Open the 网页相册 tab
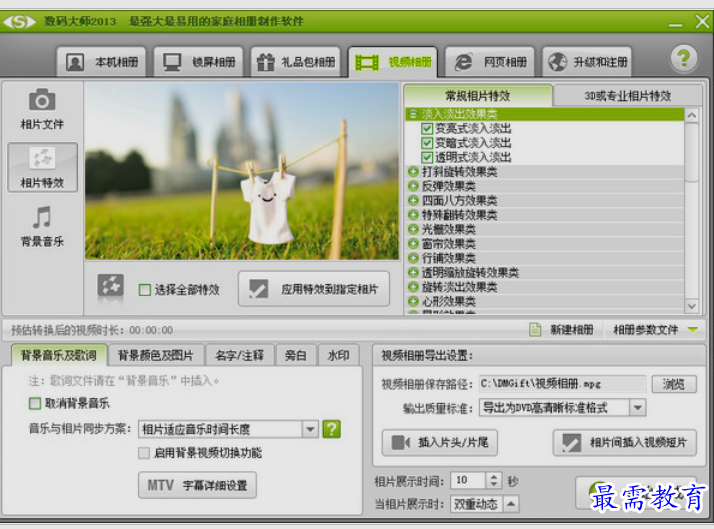This screenshot has width=714, height=529. click(490, 61)
